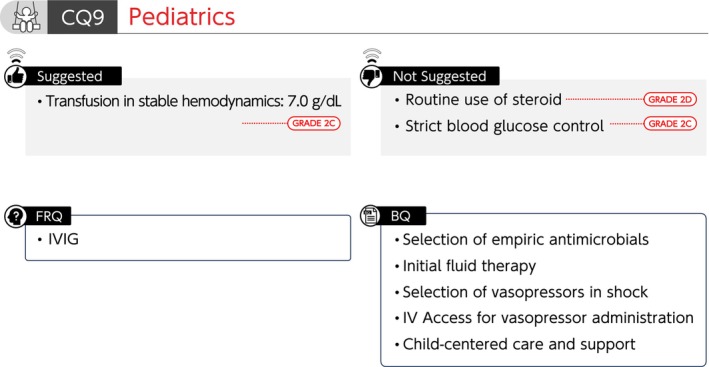Click the IVIG item in FRQ box

(63, 239)
